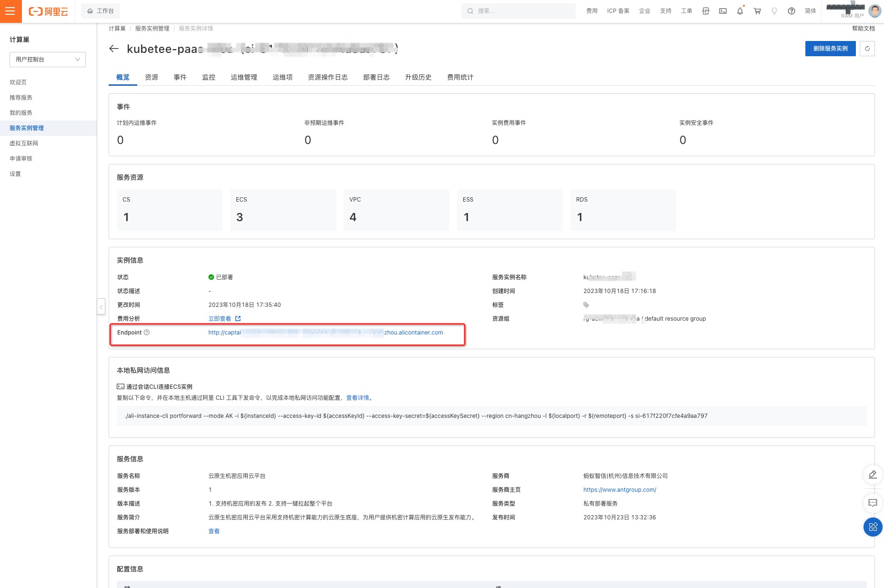Screen dimensions: 884x588
Task: Launch the Cloud Shell terminal icon
Action: 723,11
